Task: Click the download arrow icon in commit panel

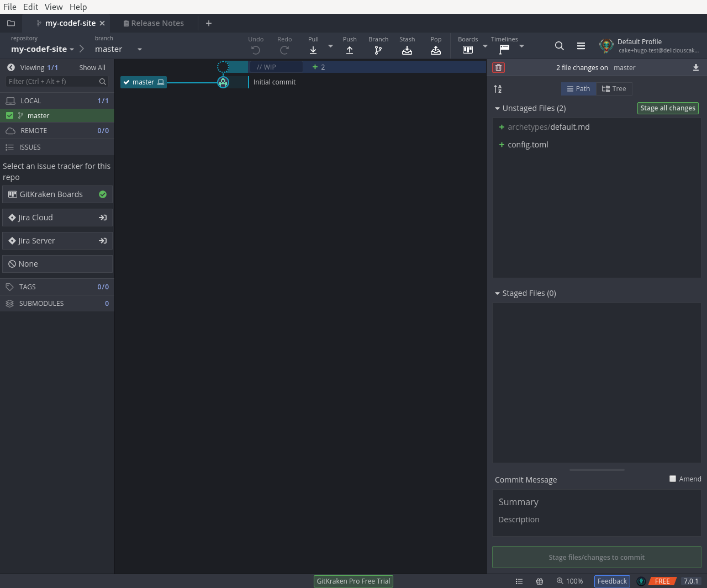Action: coord(696,67)
